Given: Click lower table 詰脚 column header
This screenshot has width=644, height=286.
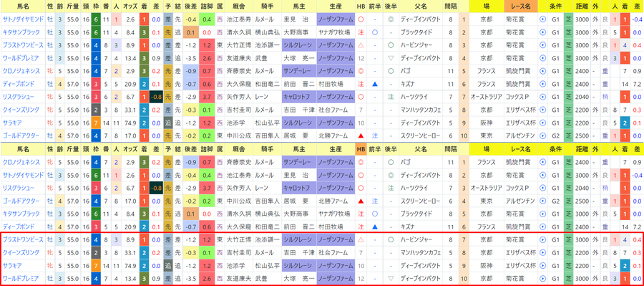Looking at the screenshot, I should pos(207,149).
